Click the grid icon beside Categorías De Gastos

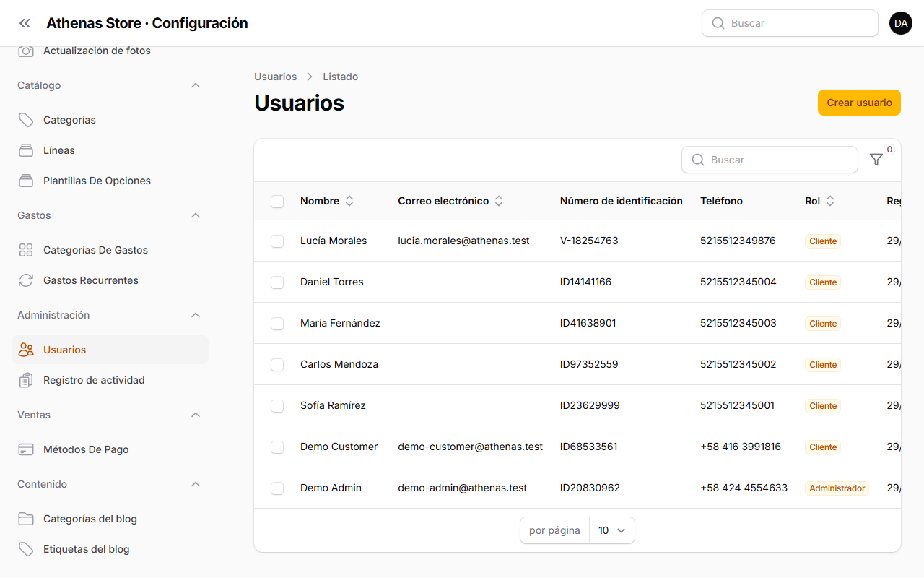(26, 250)
